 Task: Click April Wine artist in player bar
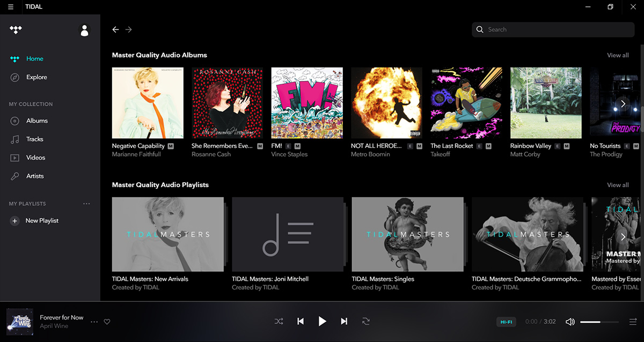54,326
